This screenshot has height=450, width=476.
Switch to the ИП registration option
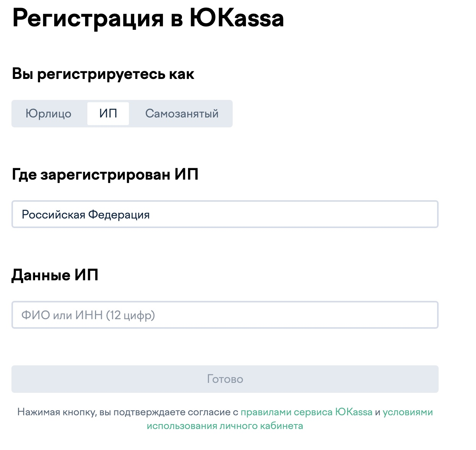click(x=108, y=114)
